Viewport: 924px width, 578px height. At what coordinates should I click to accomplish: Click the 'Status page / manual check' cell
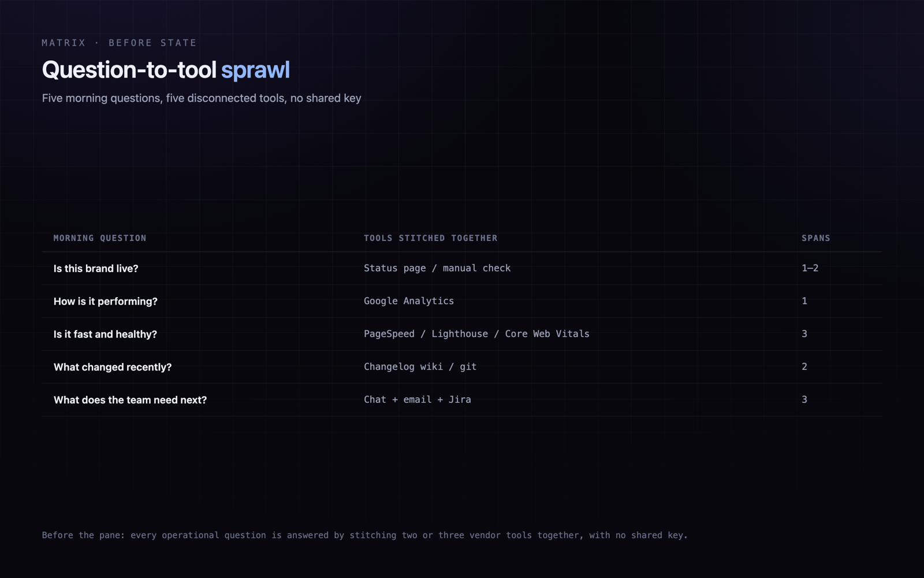tap(437, 268)
